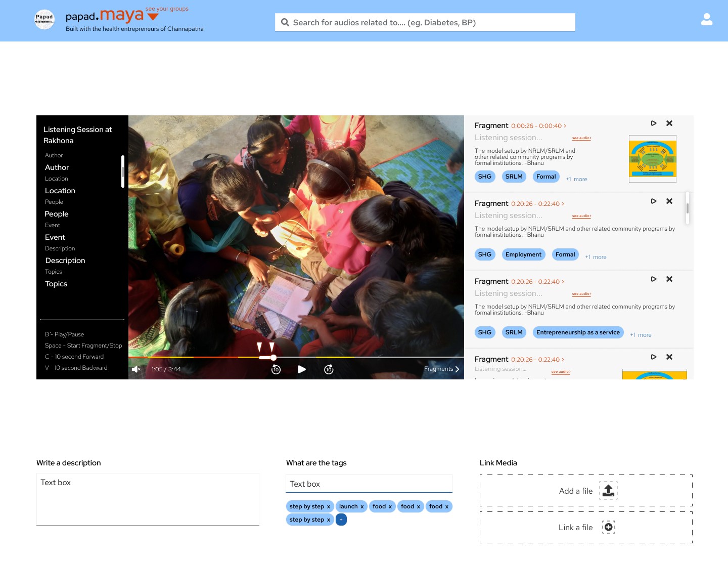Click the audio progress slider handle

tap(274, 358)
